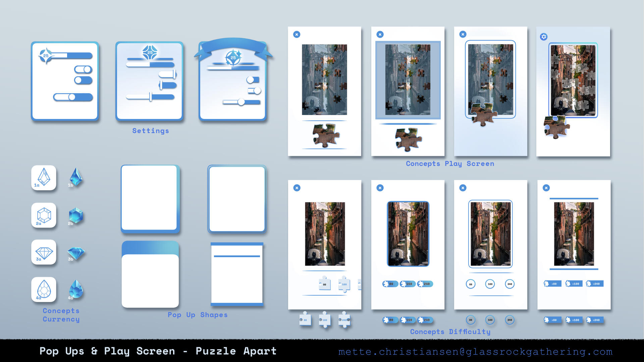
Task: Click the 3a diamond outline icon
Action: (x=44, y=252)
